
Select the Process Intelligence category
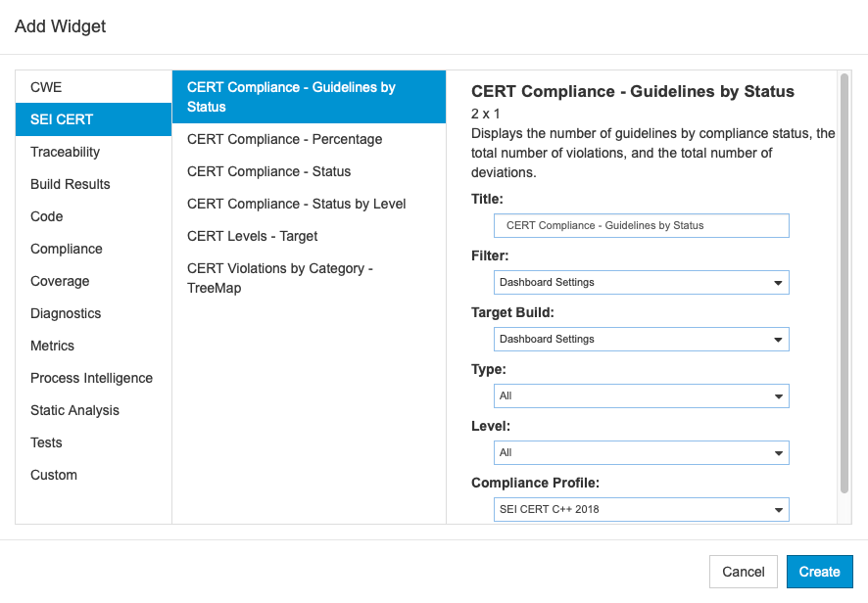[93, 378]
